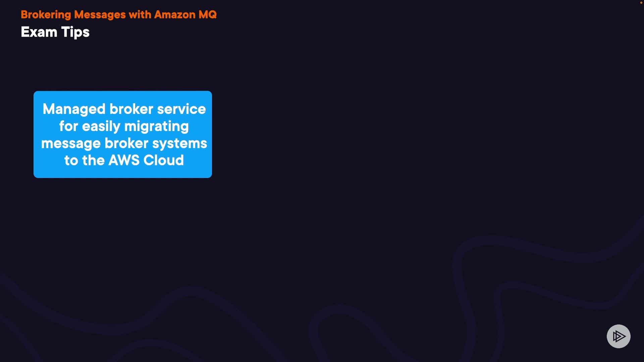
Task: Click the word 'Managed' in the blue card
Action: (74, 109)
